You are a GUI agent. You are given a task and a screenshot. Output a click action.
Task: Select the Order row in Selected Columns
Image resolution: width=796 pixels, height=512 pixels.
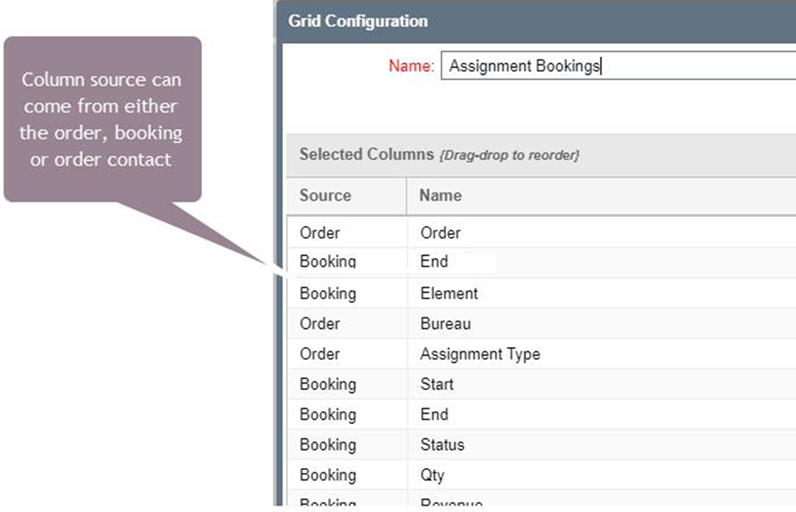click(x=542, y=232)
